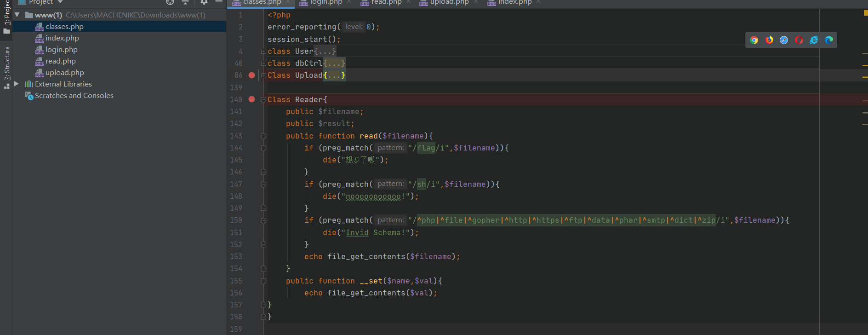This screenshot has height=335, width=868.
Task: Click error stripe mark beside line 140
Action: click(x=865, y=101)
